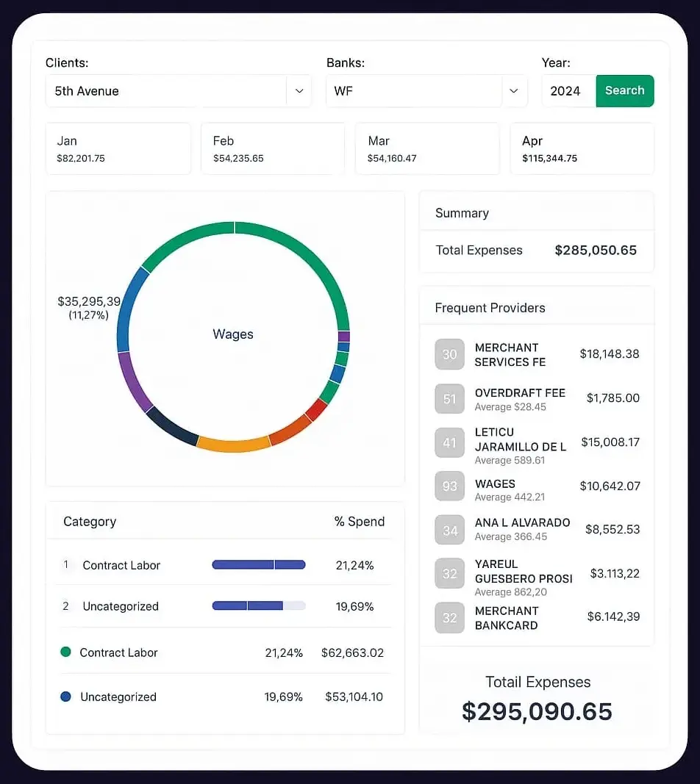Click the "34" badge next to ANA L ALVARADO

pos(449,529)
